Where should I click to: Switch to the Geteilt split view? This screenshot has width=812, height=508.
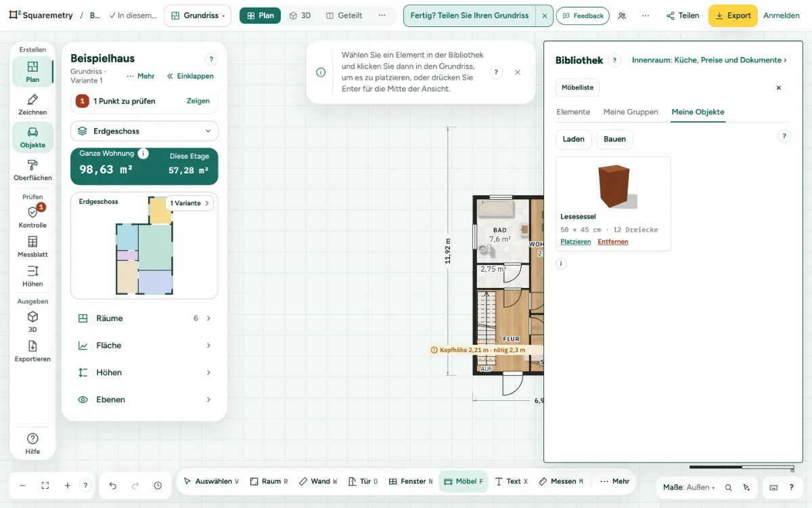point(344,16)
